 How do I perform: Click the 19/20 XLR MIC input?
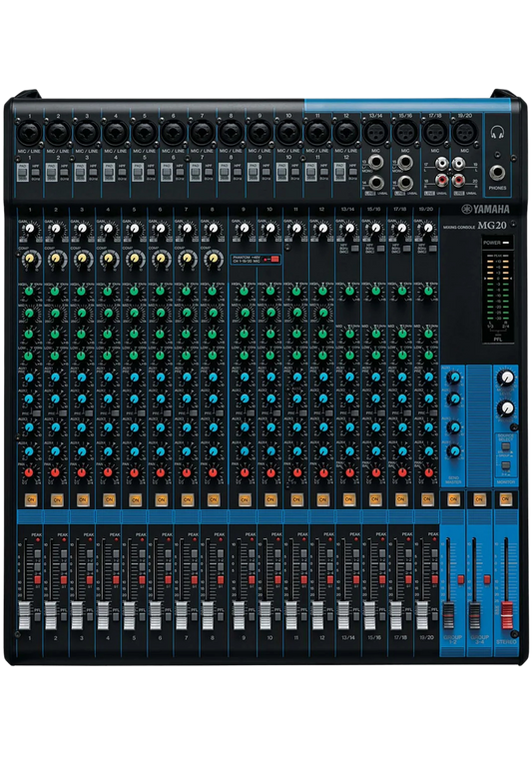[464, 132]
